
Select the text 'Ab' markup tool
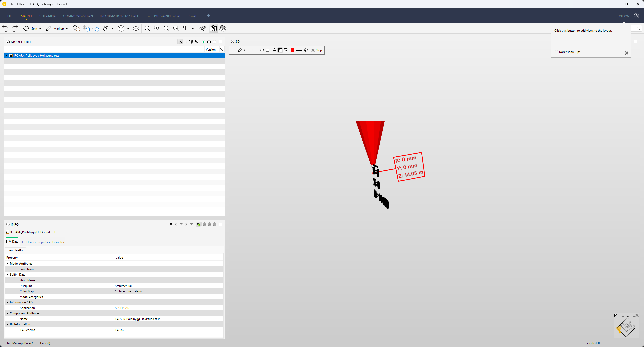pyautogui.click(x=246, y=50)
